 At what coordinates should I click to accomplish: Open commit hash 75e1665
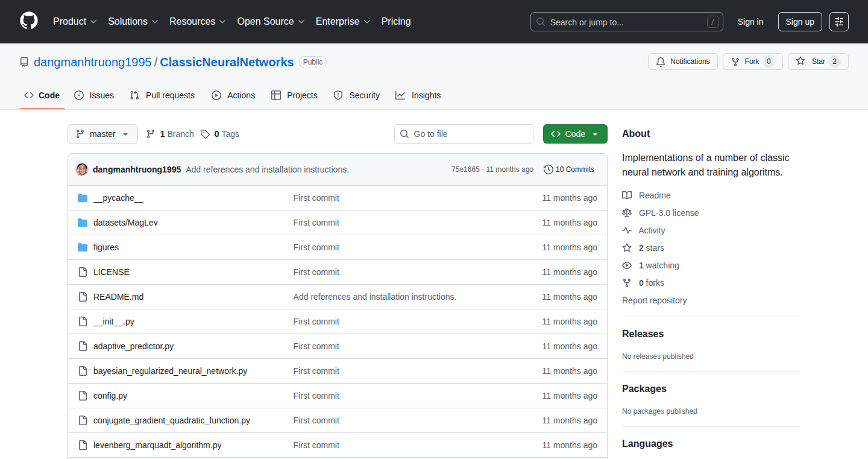pos(465,169)
